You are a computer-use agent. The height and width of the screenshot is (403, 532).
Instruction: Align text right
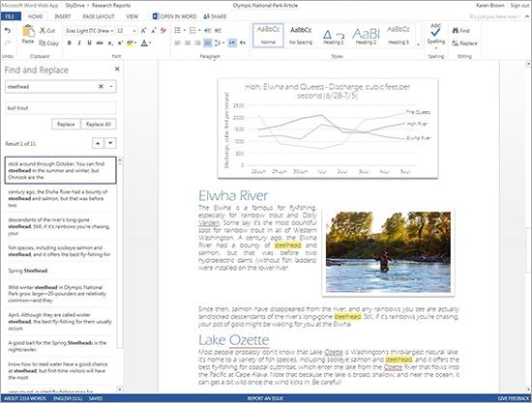(197, 43)
